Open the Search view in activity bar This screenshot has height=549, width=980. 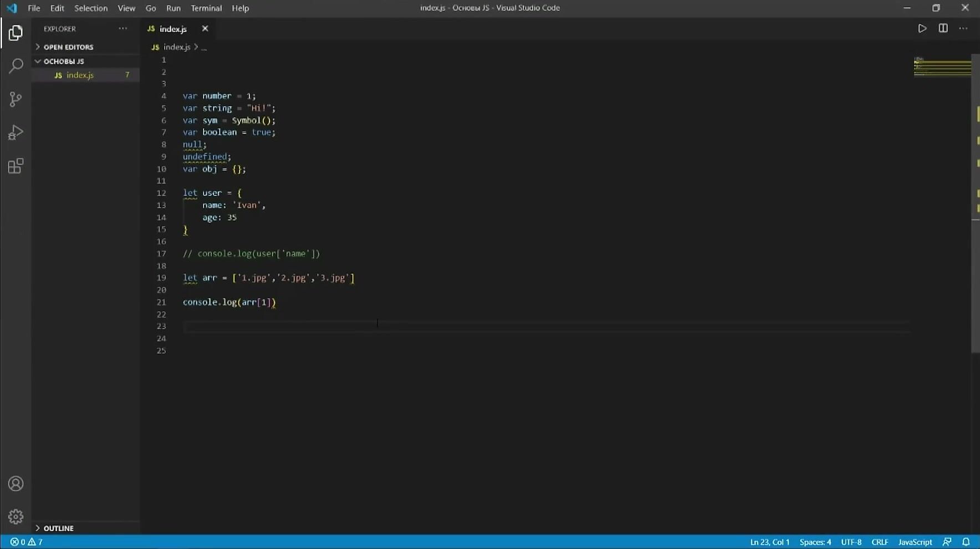point(16,66)
